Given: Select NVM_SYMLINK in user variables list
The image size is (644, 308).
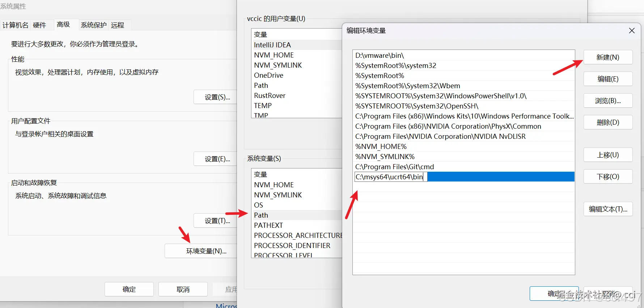Looking at the screenshot, I should tap(297, 65).
